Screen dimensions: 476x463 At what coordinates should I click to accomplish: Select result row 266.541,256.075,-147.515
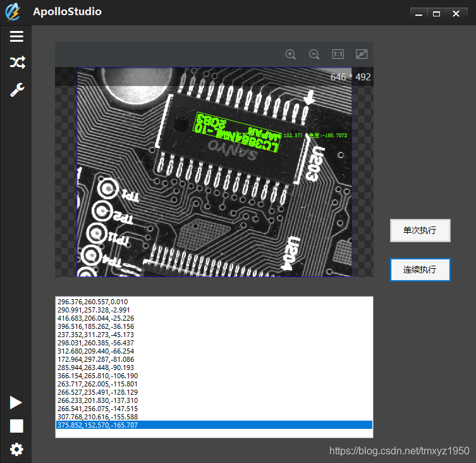tap(214, 409)
